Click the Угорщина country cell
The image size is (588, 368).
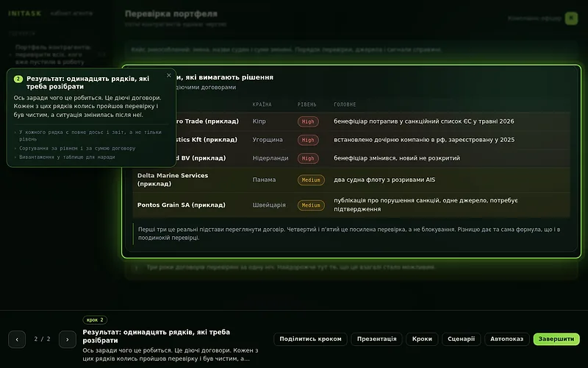tap(268, 140)
